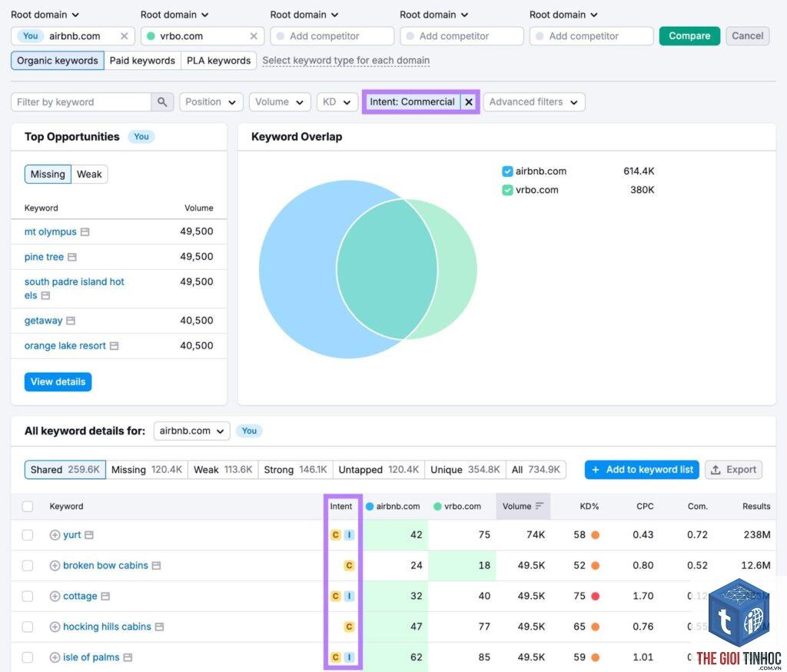The width and height of the screenshot is (787, 672).
Task: Clear the Intent: Commercial filter
Action: (x=469, y=102)
